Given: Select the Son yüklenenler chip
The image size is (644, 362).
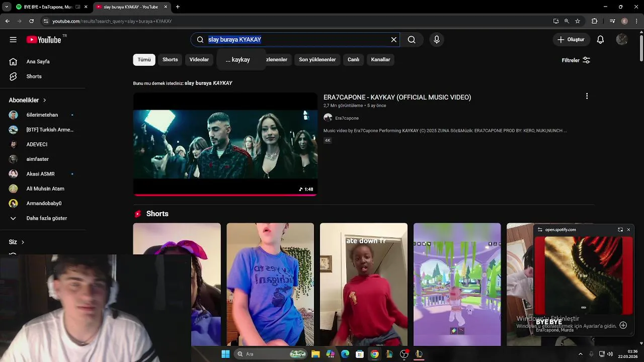Looking at the screenshot, I should click(x=317, y=59).
